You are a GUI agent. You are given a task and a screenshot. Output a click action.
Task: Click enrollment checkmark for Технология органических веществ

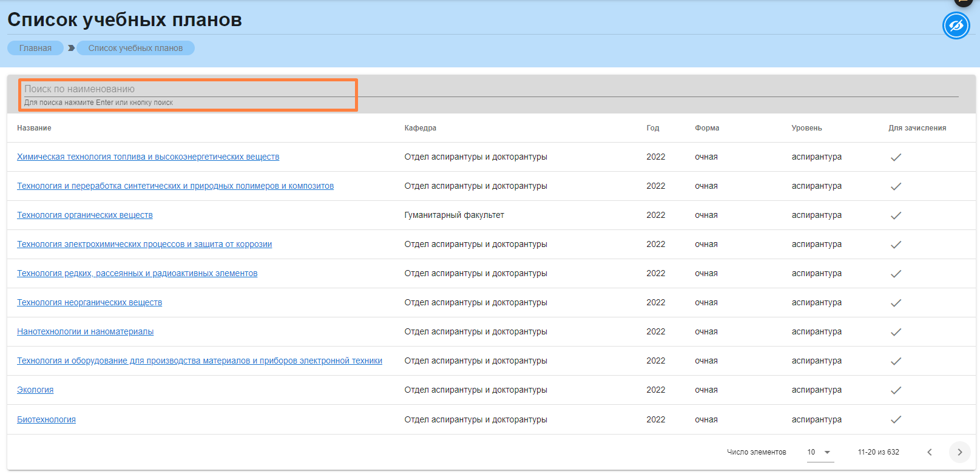pyautogui.click(x=896, y=215)
